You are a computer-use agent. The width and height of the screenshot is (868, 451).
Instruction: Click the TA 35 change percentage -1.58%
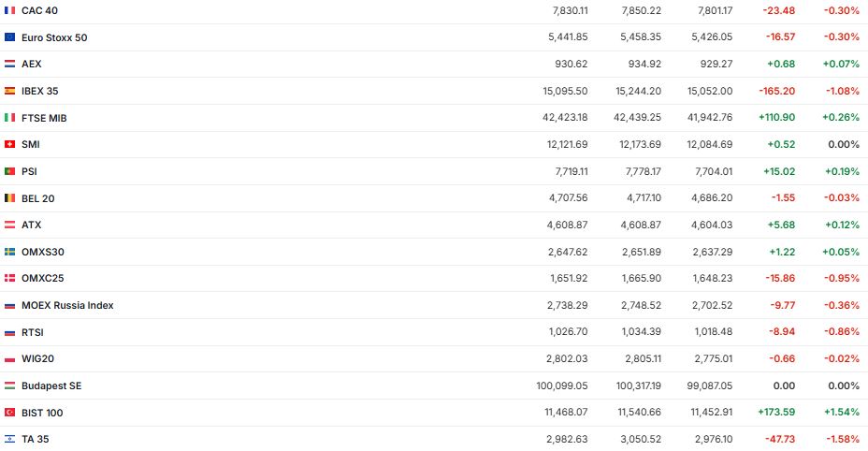pyautogui.click(x=842, y=439)
